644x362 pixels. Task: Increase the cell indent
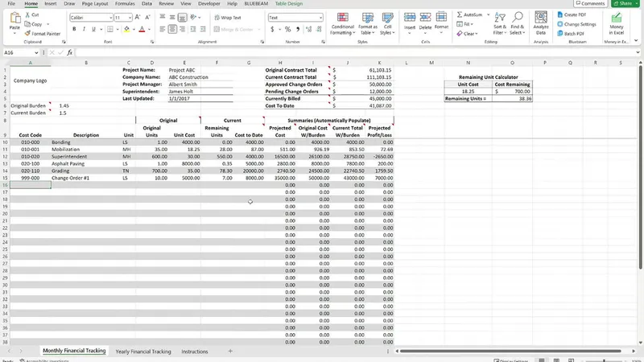click(x=203, y=29)
